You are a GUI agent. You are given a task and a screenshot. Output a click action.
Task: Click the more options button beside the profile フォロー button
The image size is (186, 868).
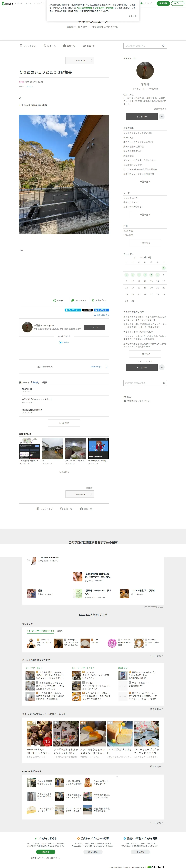162,117
